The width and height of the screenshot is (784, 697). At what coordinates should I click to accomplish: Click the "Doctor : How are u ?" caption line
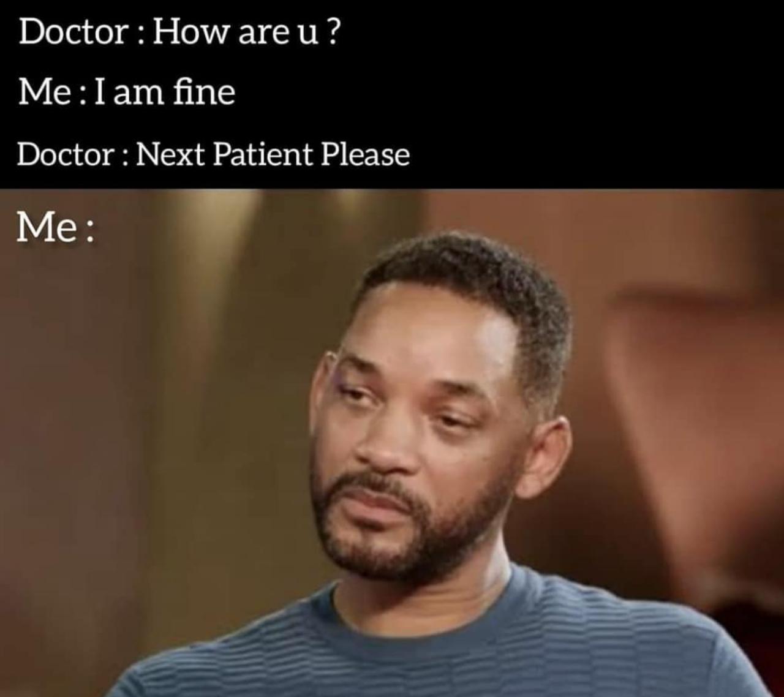click(x=178, y=32)
